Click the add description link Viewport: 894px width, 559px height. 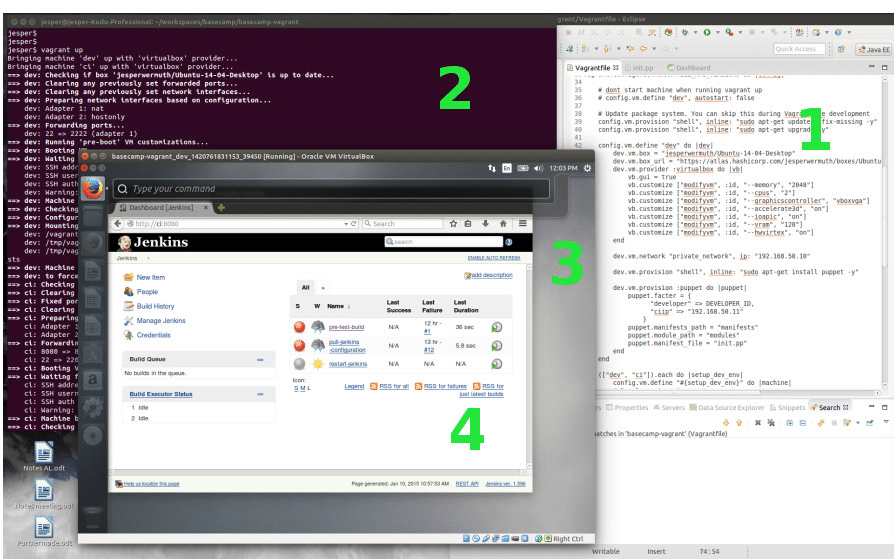[492, 275]
